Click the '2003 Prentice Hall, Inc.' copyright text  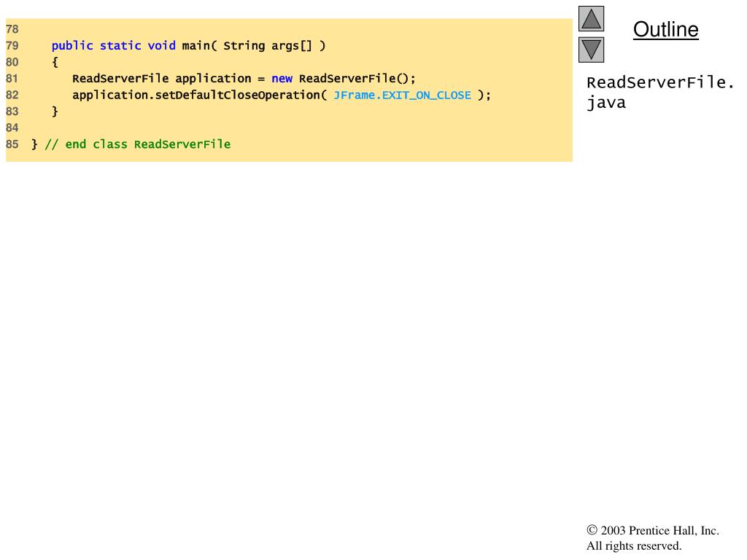click(x=659, y=531)
